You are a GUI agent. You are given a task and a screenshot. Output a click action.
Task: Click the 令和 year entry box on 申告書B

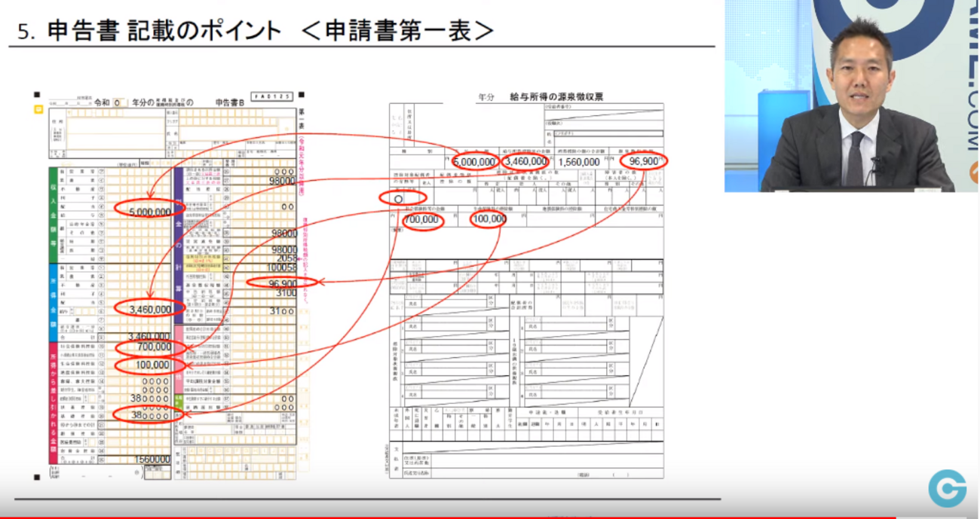coord(121,102)
